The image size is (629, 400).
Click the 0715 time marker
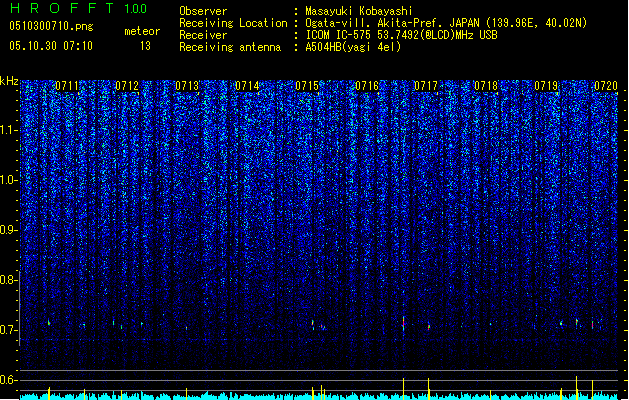click(x=307, y=86)
